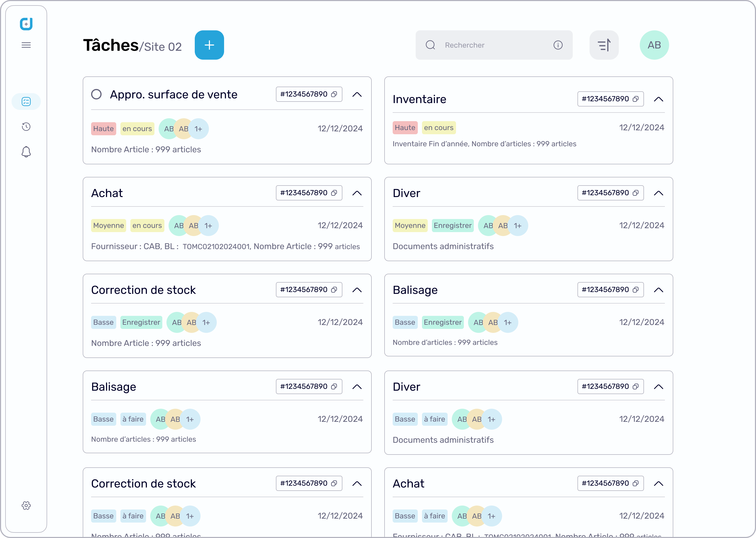This screenshot has height=538, width=756.
Task: Click the magnifier icon in the search bar
Action: pyautogui.click(x=430, y=45)
